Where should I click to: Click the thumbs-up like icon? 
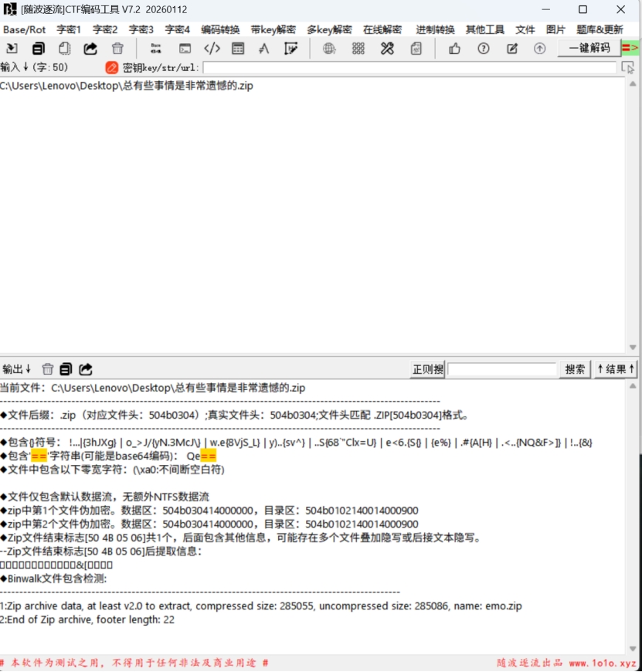(x=455, y=49)
